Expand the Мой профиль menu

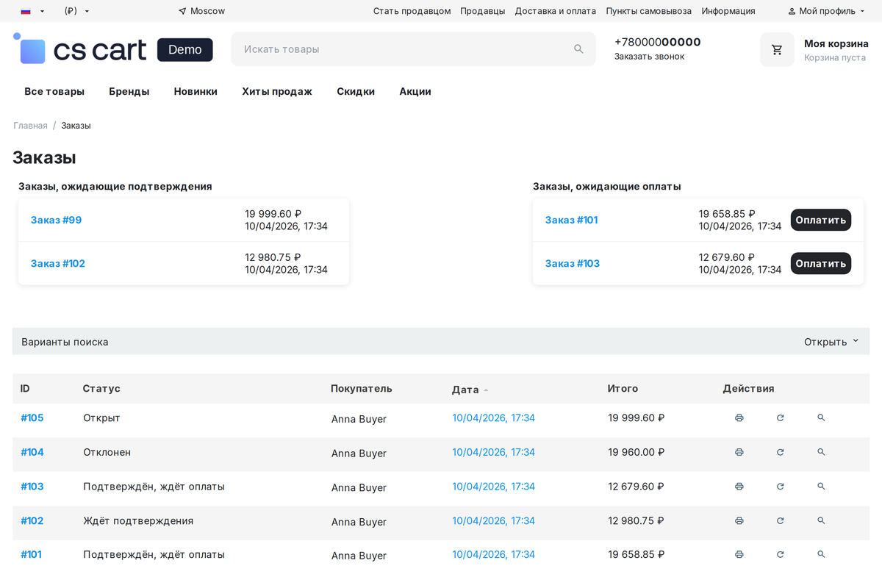tap(827, 11)
